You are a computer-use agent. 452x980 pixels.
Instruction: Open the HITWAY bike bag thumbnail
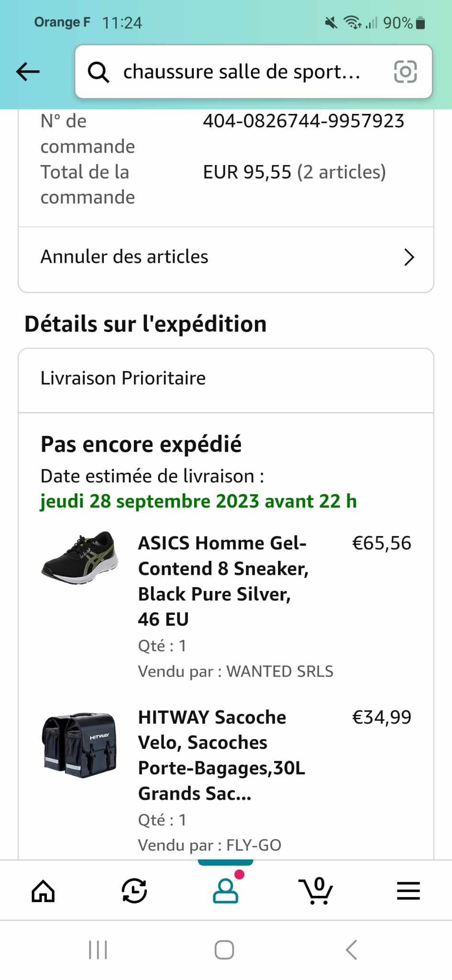[x=80, y=745]
